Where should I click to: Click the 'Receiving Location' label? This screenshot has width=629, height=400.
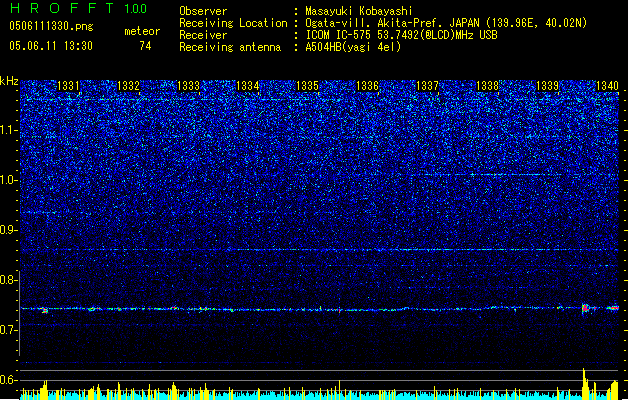click(233, 23)
